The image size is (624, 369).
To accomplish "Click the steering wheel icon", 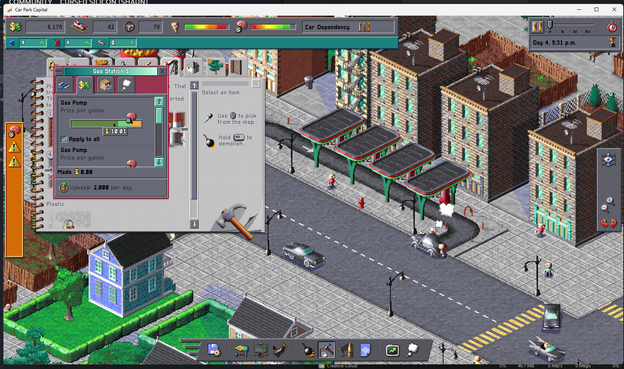I will (x=129, y=27).
